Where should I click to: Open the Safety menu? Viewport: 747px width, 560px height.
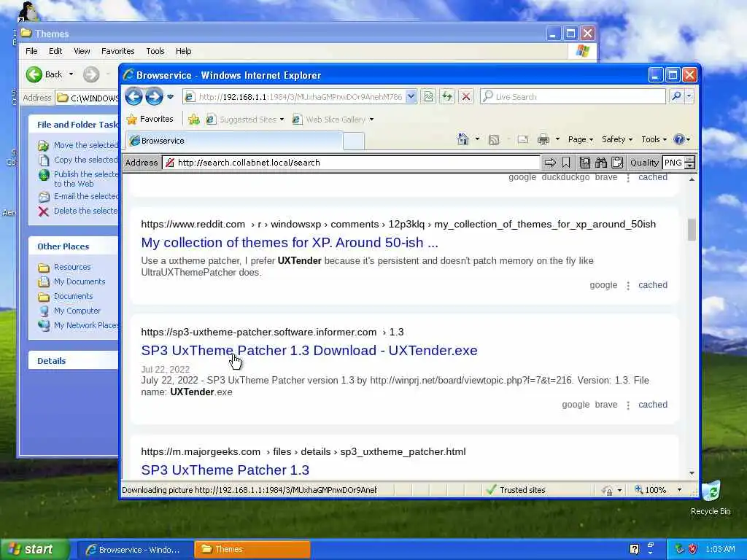click(x=617, y=139)
